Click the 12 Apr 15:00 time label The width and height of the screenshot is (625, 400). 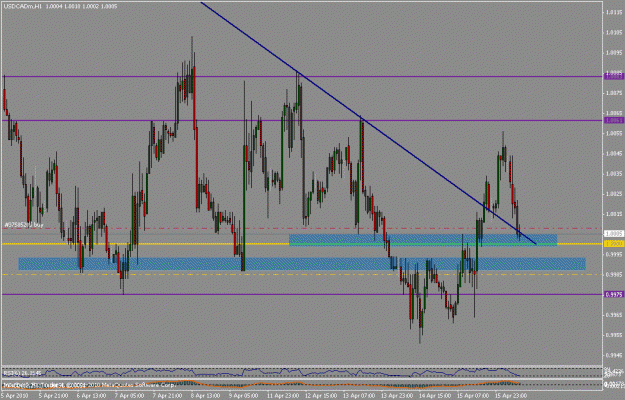(x=321, y=396)
